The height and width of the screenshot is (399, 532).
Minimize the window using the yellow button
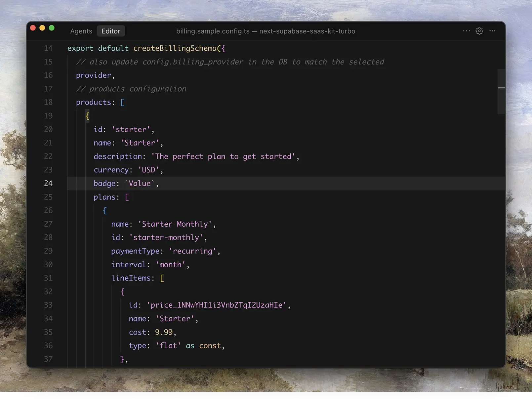pyautogui.click(x=42, y=28)
